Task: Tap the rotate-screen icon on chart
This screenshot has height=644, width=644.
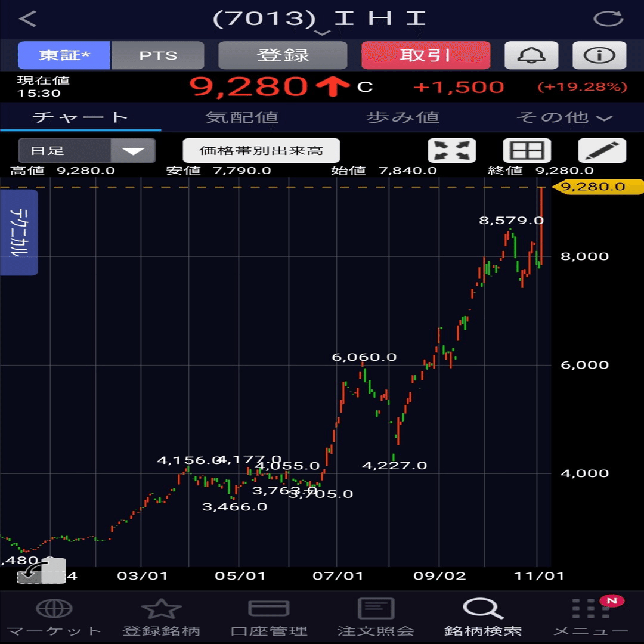Action: pyautogui.click(x=41, y=571)
